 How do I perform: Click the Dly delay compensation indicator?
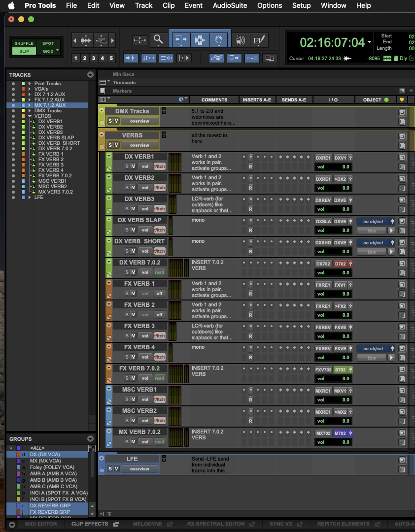point(403,58)
